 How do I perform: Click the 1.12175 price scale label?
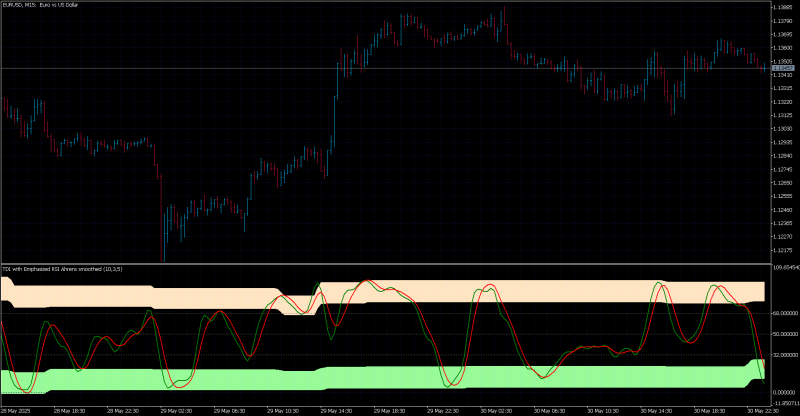coord(783,251)
